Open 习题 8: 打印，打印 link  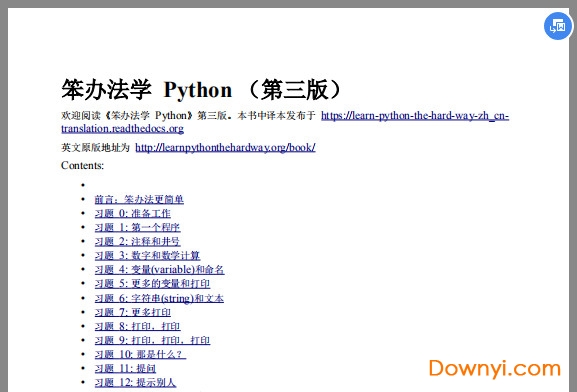[x=137, y=326]
